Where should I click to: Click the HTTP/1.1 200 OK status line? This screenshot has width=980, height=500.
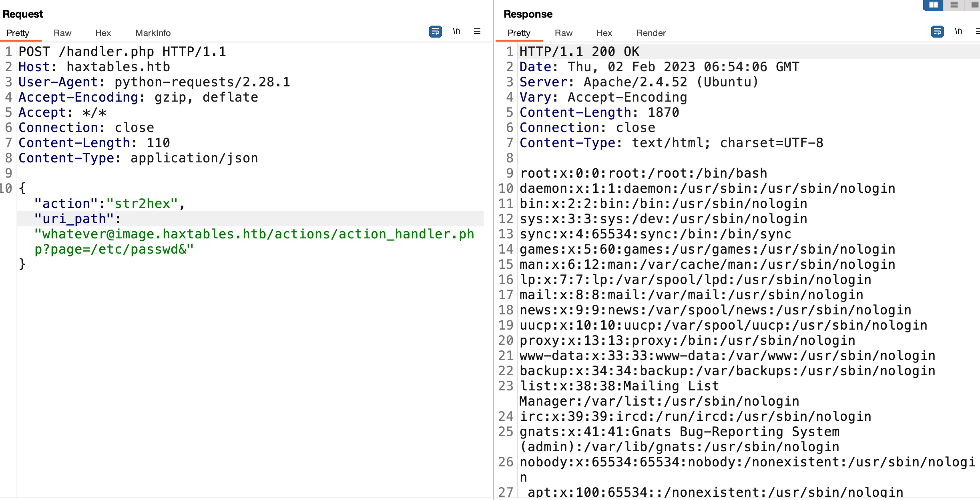(x=579, y=52)
